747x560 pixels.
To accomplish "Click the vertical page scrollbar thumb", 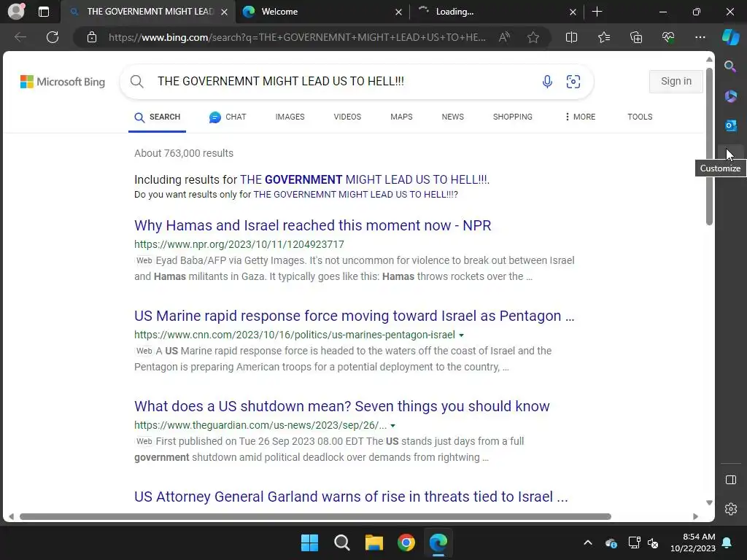I will pyautogui.click(x=709, y=147).
